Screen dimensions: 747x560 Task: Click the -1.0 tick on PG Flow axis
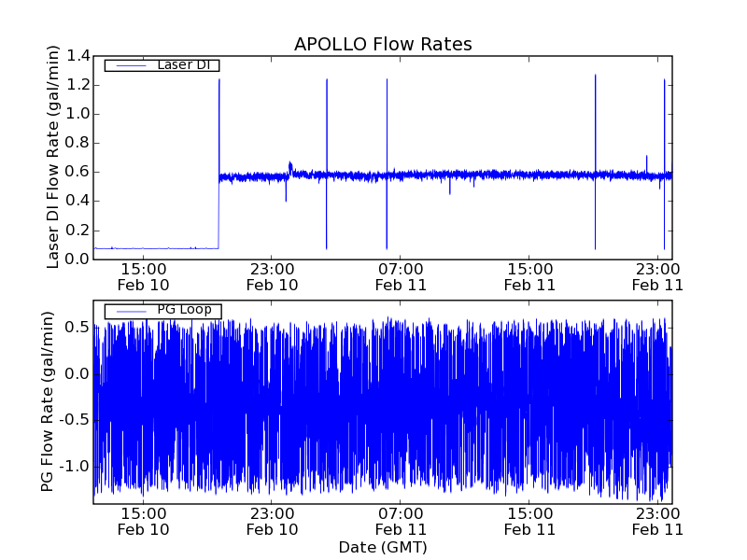75,466
